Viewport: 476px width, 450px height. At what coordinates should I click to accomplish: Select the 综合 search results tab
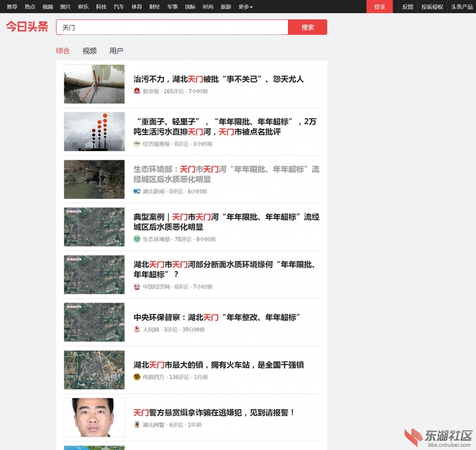pos(63,51)
